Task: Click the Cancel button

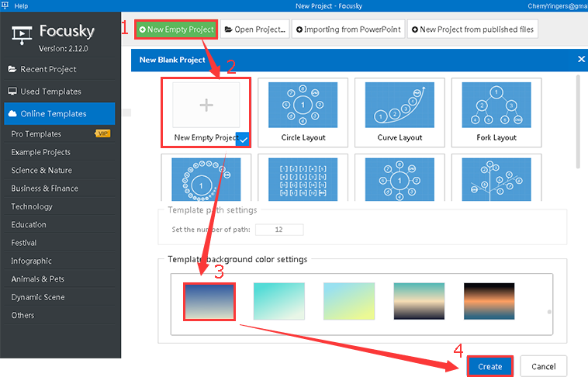Action: (x=543, y=366)
